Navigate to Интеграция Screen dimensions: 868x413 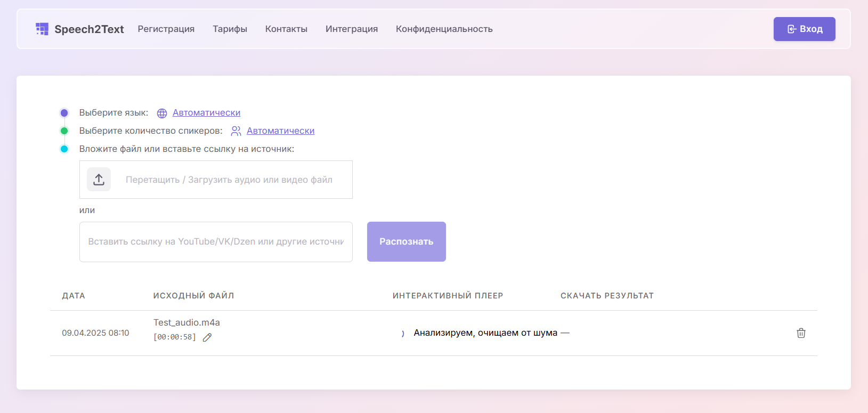pyautogui.click(x=352, y=29)
